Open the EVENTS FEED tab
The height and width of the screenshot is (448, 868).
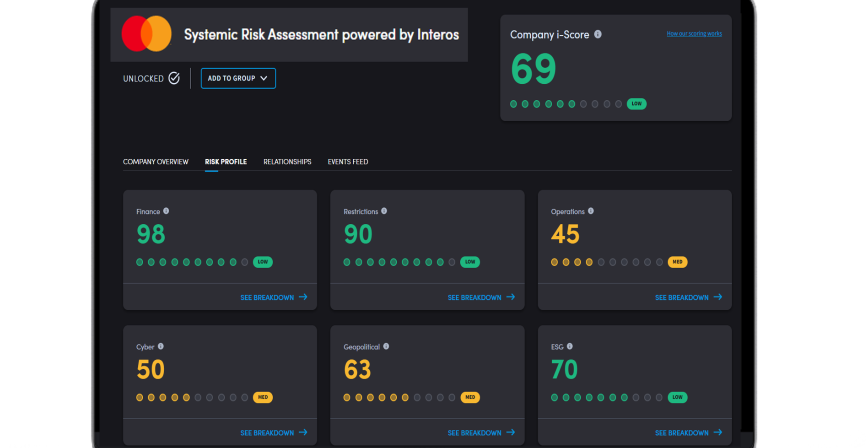(348, 162)
